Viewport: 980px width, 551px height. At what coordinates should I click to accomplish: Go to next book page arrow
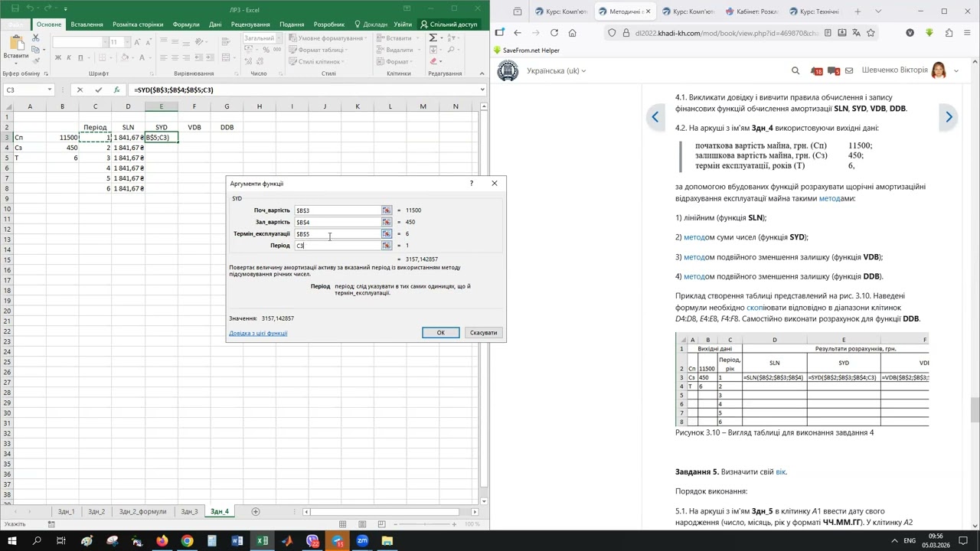949,117
